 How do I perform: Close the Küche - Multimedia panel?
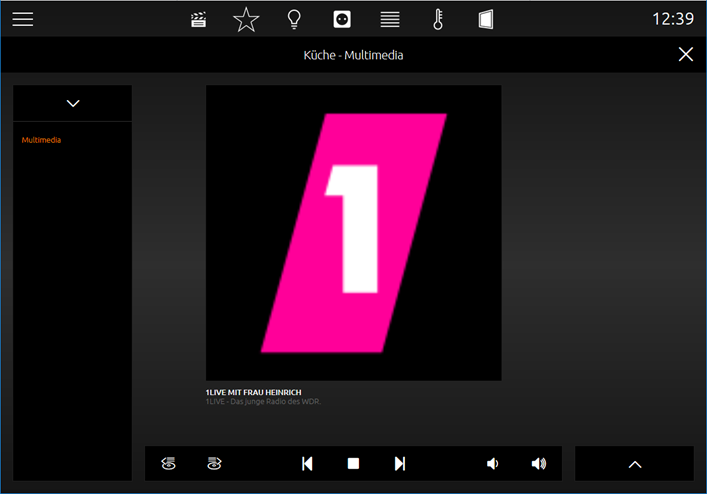(x=686, y=55)
